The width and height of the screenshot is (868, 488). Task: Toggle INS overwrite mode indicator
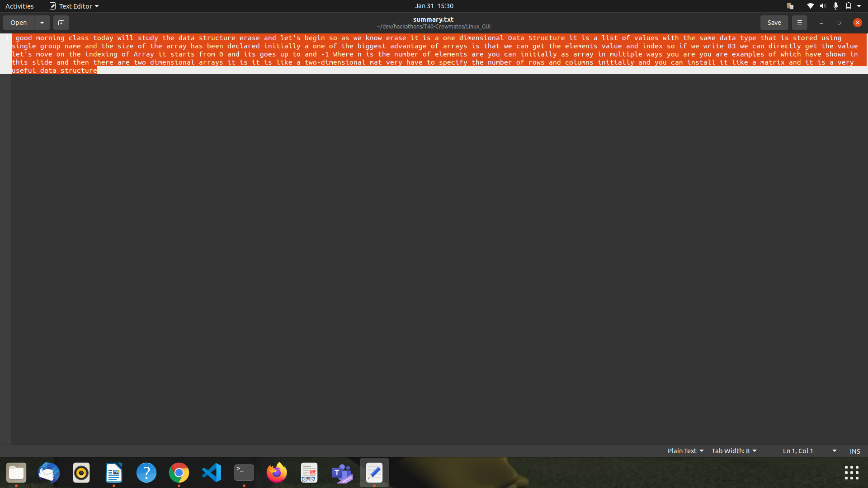click(854, 451)
